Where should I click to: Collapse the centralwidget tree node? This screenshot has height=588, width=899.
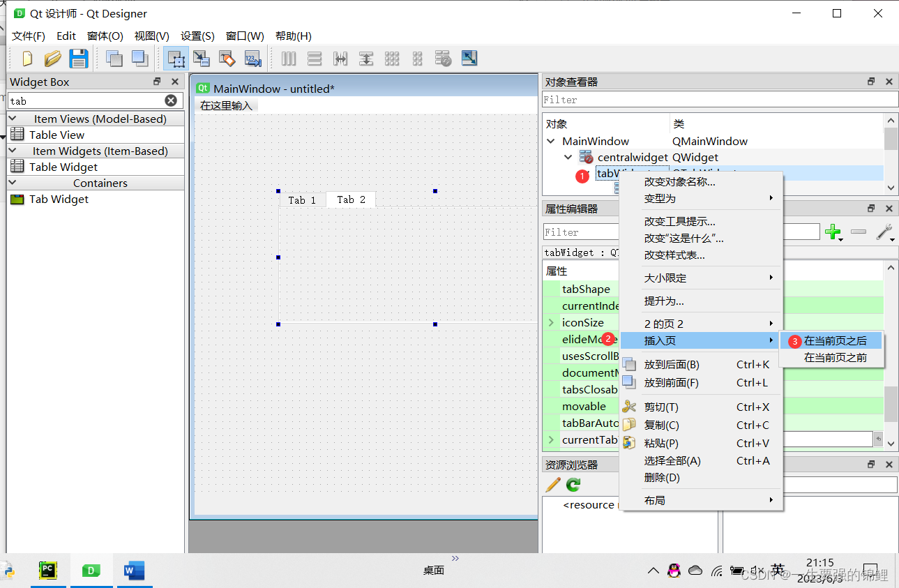click(x=568, y=157)
